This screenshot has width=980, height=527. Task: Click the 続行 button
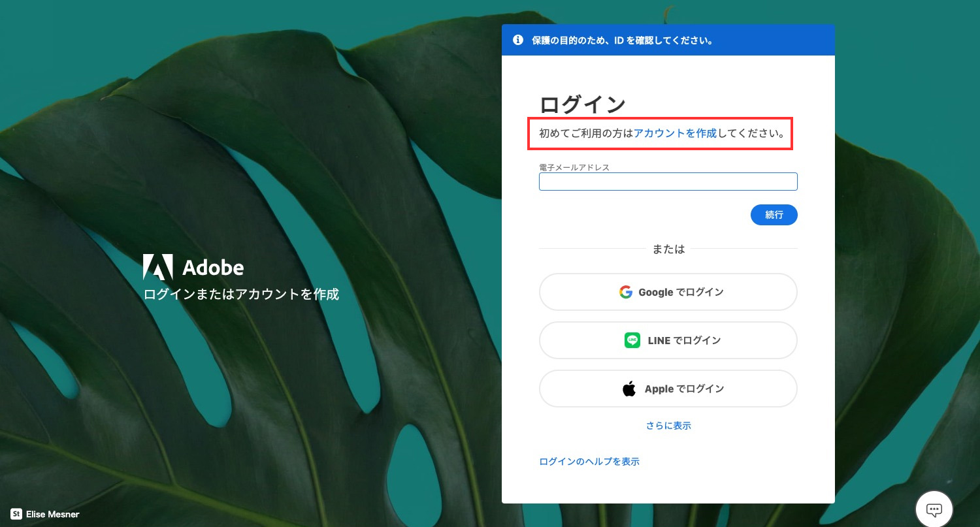(774, 215)
